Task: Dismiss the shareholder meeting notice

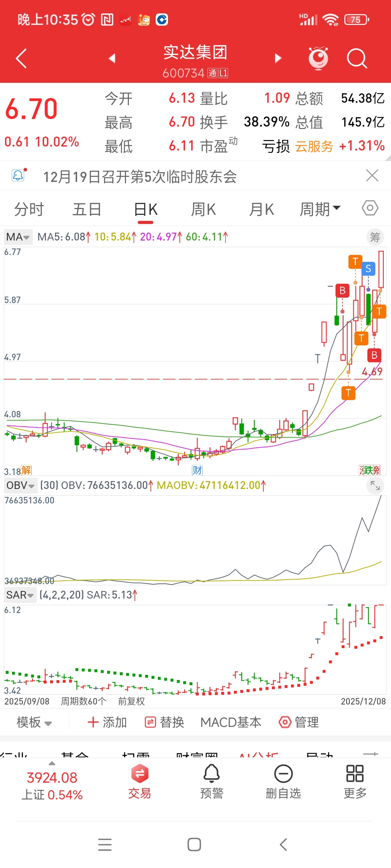Action: (372, 175)
